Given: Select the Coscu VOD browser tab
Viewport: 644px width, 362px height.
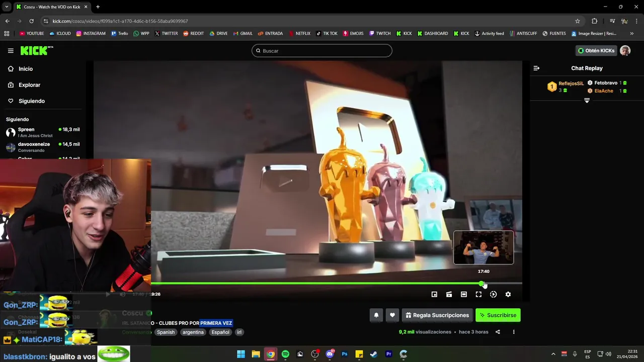Looking at the screenshot, I should point(51,7).
